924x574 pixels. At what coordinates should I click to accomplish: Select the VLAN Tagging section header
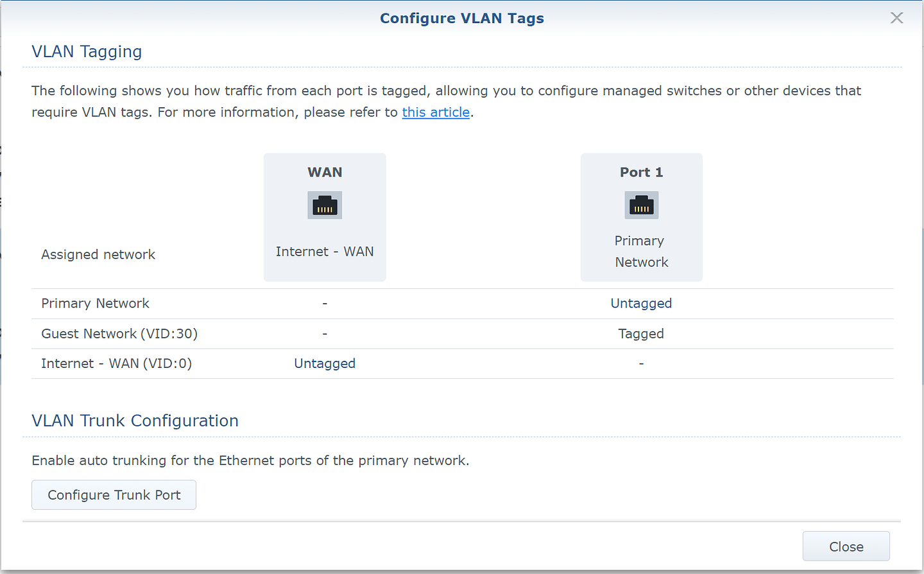(87, 51)
